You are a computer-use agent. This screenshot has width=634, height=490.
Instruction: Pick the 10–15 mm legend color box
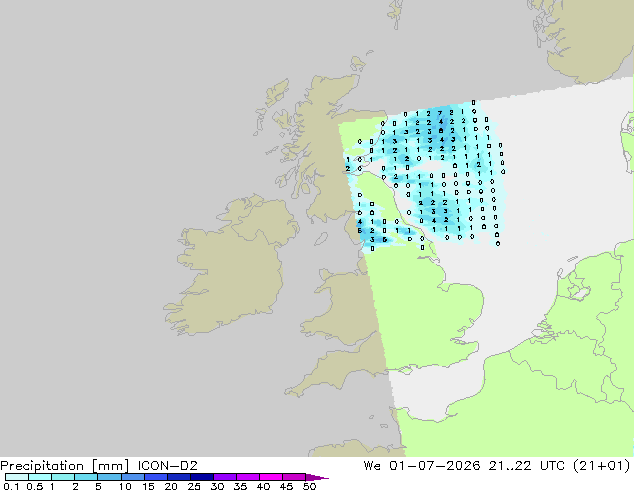click(x=132, y=477)
